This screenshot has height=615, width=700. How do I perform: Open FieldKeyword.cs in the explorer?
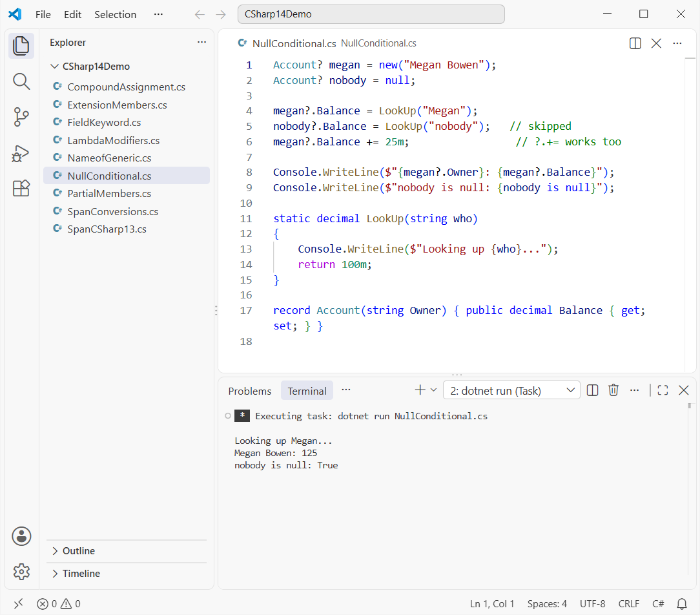127,122
